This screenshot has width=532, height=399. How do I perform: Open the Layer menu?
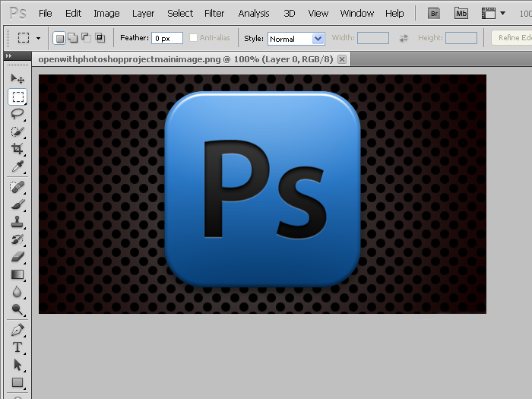click(x=143, y=14)
